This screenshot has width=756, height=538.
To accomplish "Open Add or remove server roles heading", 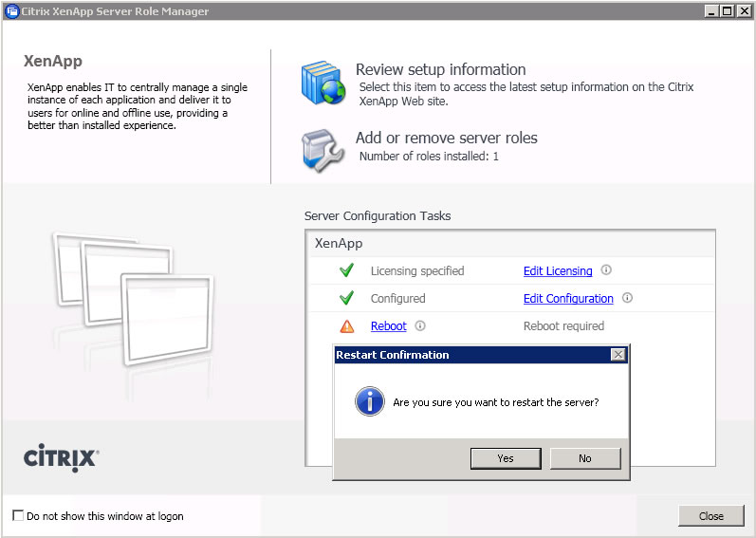I will (x=447, y=138).
